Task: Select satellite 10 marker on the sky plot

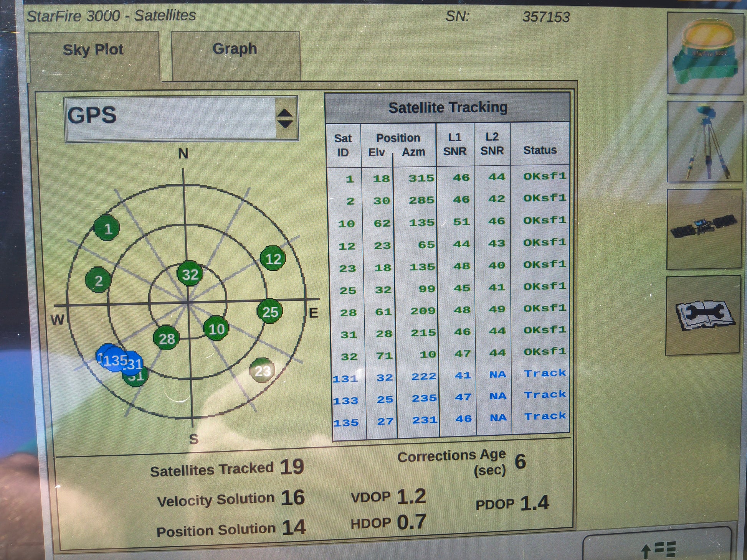Action: pos(216,329)
